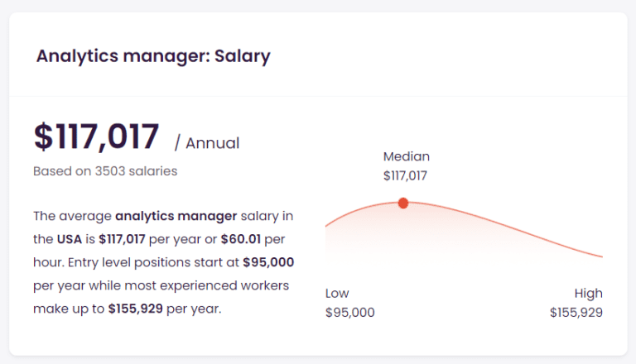Click the "Entry level positions" sentence text
This screenshot has width=636, height=364.
click(174, 262)
